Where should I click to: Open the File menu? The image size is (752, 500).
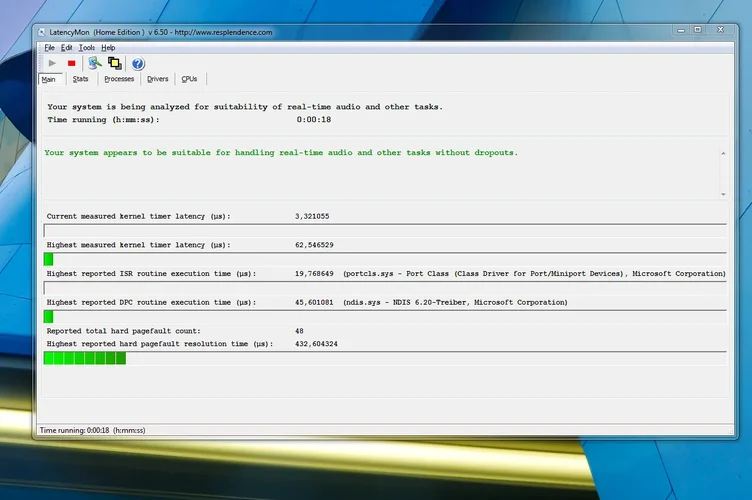click(x=49, y=47)
